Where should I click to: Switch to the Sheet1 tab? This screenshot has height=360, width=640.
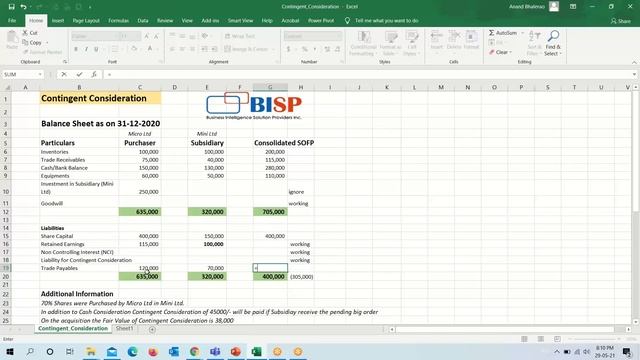coord(124,329)
